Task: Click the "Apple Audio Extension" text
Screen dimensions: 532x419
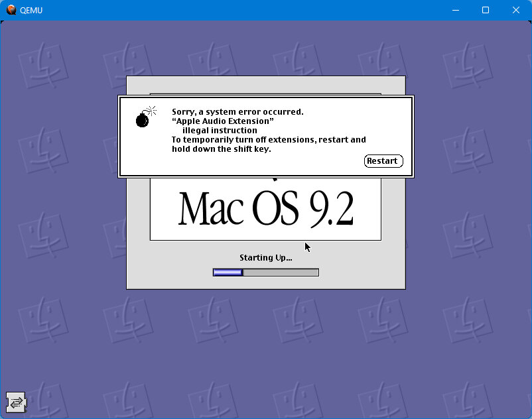Action: pos(223,121)
